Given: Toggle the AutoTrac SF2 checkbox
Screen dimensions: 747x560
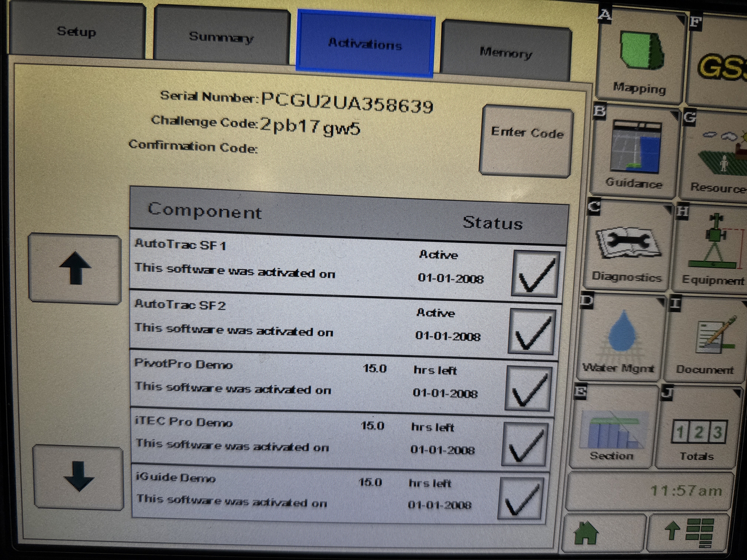Looking at the screenshot, I should (x=532, y=332).
